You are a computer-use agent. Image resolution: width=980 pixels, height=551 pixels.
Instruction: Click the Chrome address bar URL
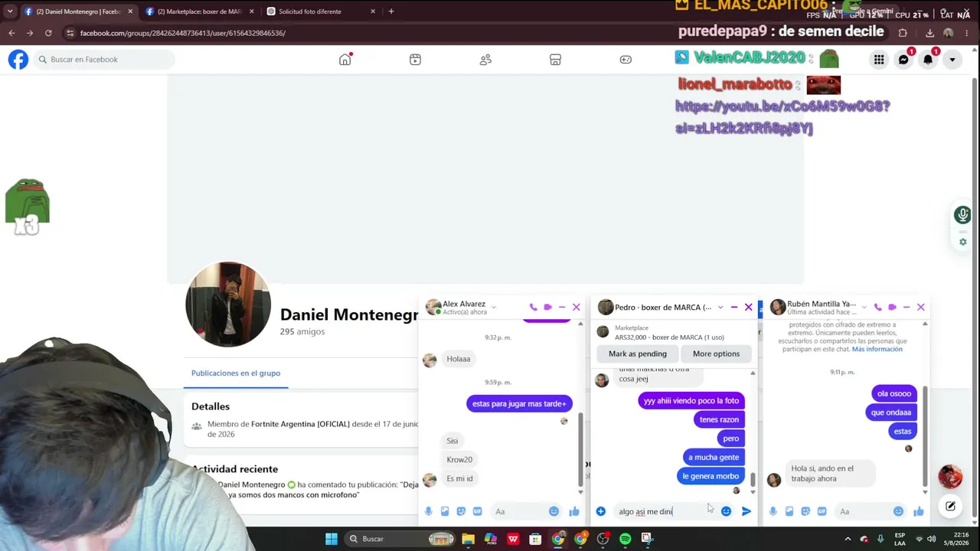click(x=183, y=33)
